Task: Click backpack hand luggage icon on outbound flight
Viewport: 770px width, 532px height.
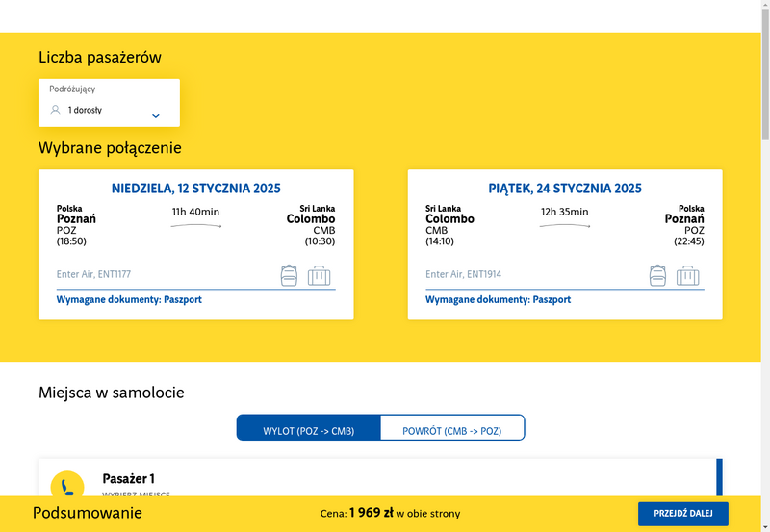Action: tap(289, 275)
